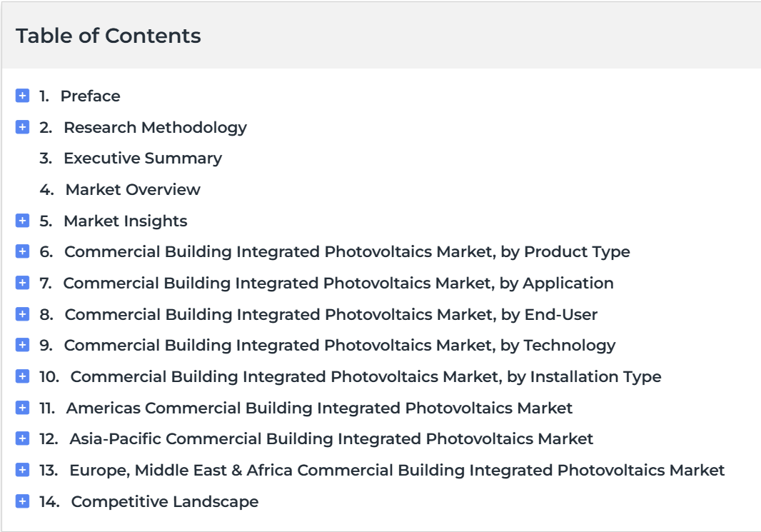Click plus icon for by Application chapter
Screen dimensions: 761x532
22,283
